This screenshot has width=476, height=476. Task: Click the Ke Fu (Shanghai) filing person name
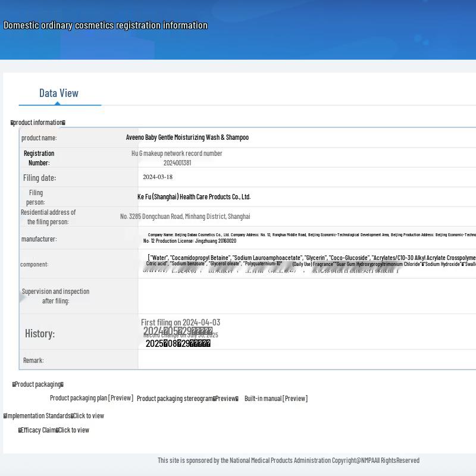point(194,197)
